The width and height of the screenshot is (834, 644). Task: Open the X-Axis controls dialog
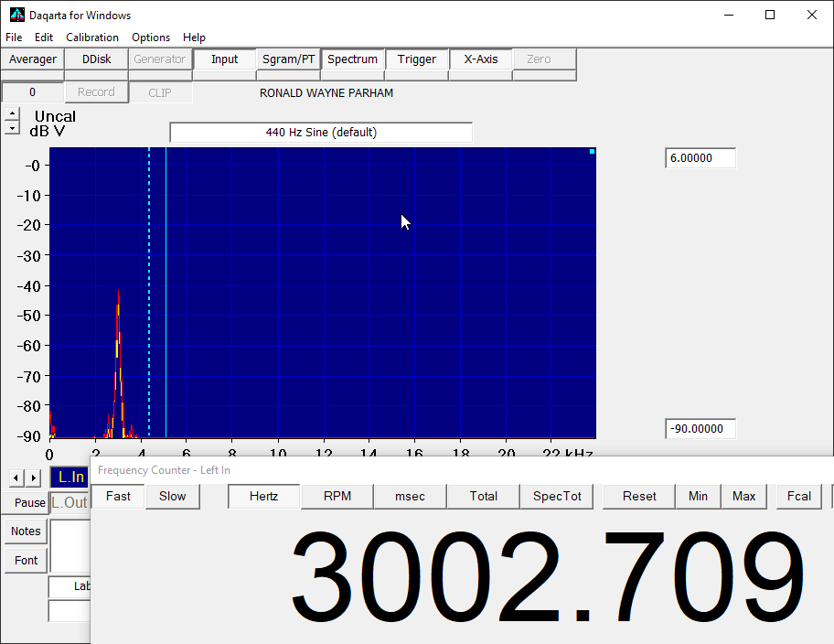pyautogui.click(x=480, y=59)
